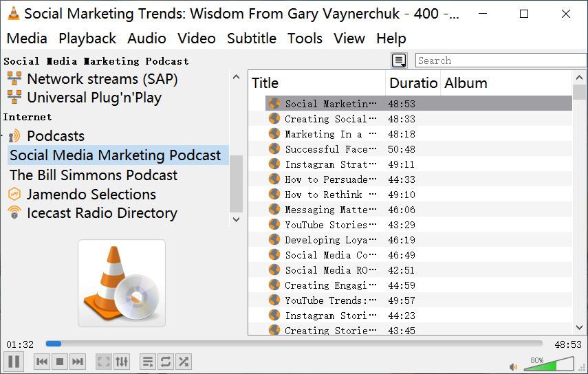The image size is (588, 374).
Task: Skip to next media in playlist
Action: tap(78, 362)
